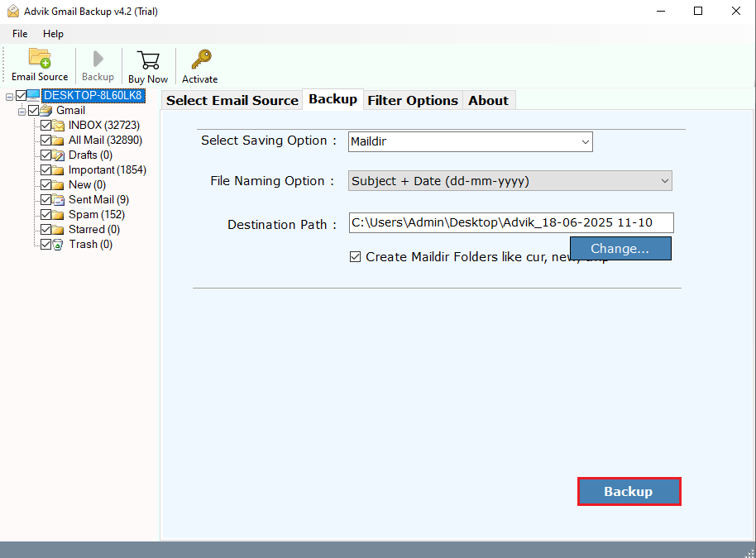
Task: Select Drafts (0) tree label
Action: 90,155
